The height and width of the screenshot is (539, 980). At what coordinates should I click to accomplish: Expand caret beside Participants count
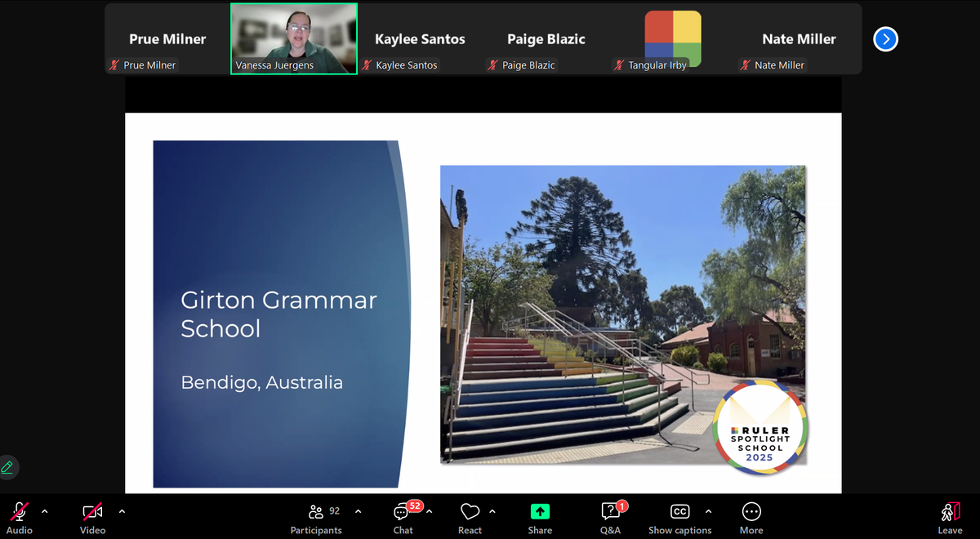click(358, 511)
